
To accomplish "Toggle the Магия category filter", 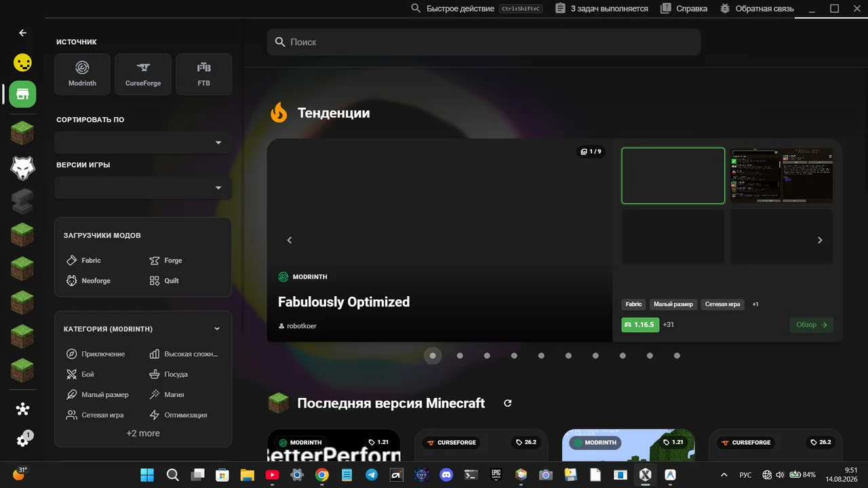I will pyautogui.click(x=166, y=394).
